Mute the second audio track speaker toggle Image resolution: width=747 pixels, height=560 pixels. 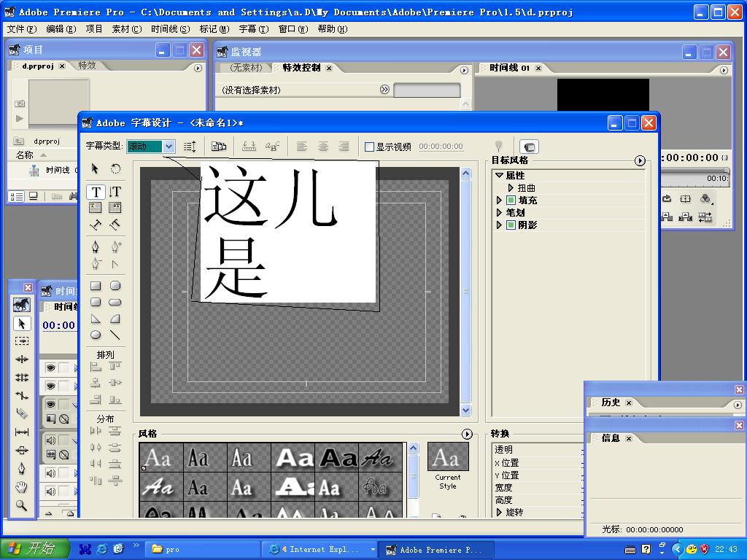[50, 472]
